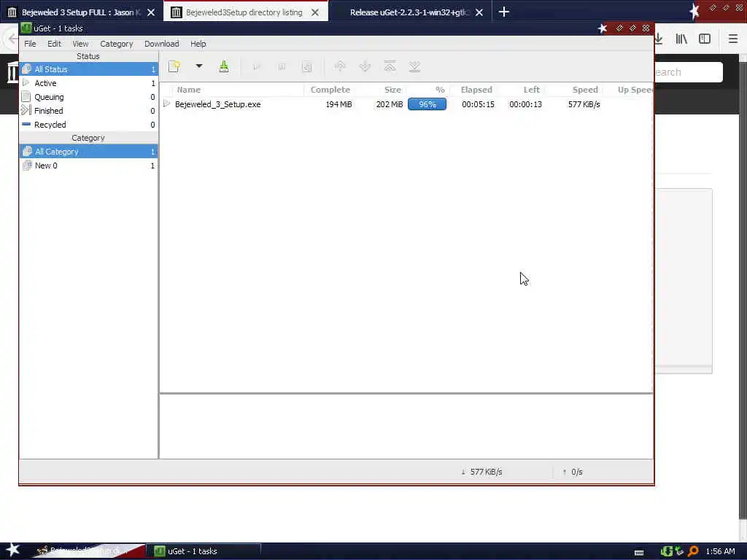
Task: Select the All Category entry
Action: click(x=88, y=152)
